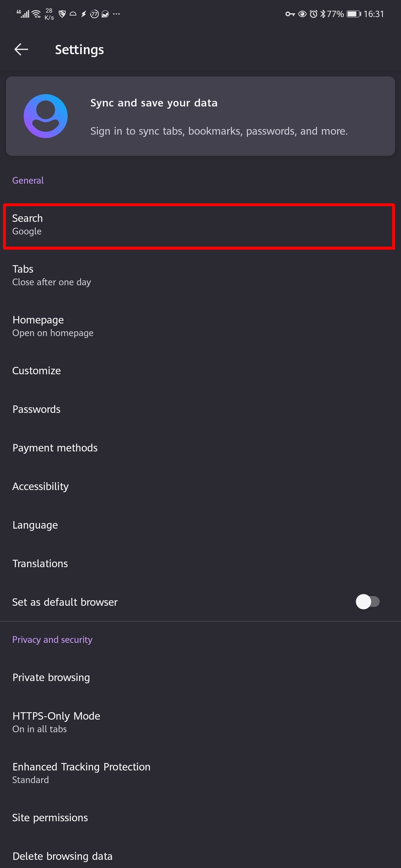
Task: Open HTTPS-Only Mode settings
Action: tap(200, 722)
